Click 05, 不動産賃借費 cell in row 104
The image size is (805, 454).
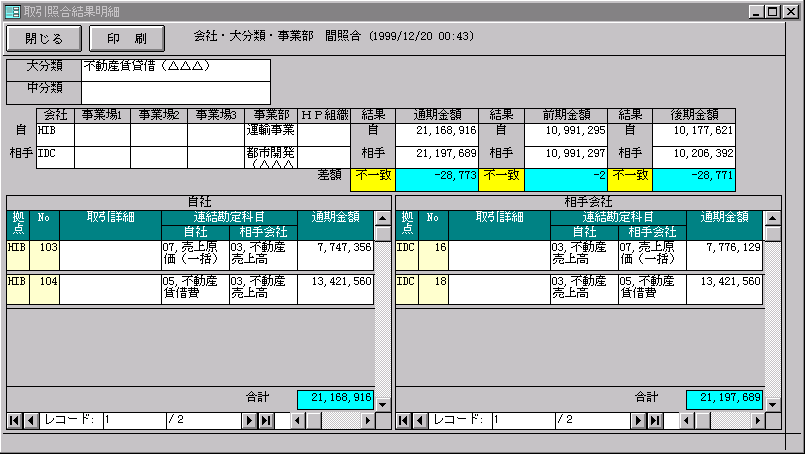click(195, 289)
